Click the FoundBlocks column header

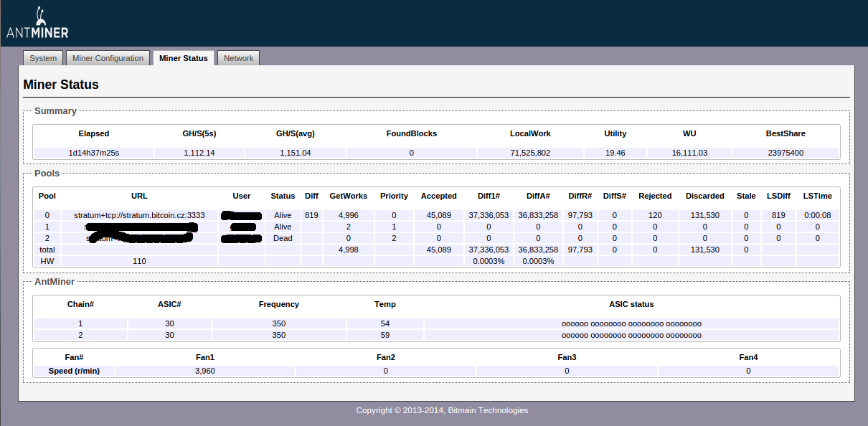pyautogui.click(x=412, y=133)
